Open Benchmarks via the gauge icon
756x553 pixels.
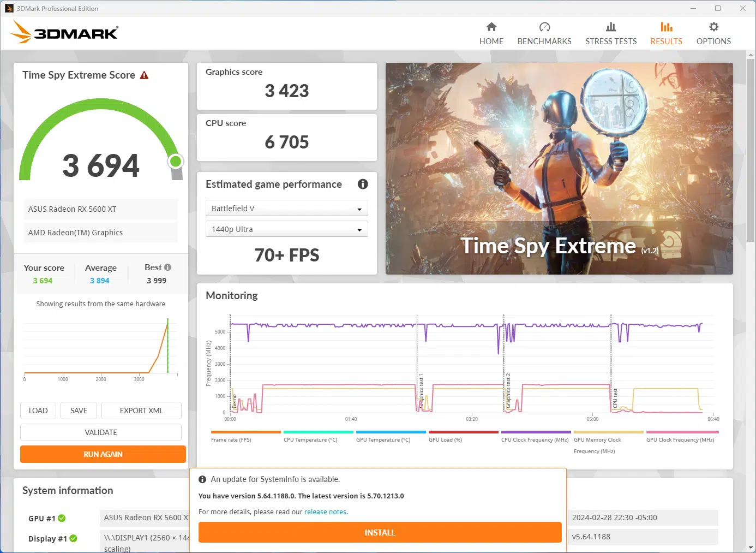pyautogui.click(x=544, y=27)
